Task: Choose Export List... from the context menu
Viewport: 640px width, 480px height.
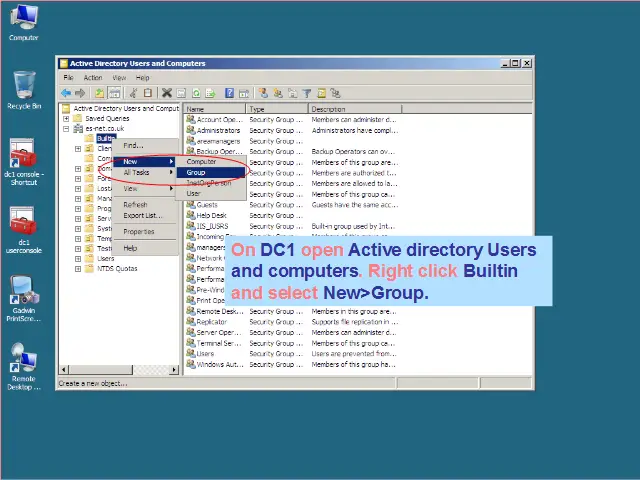Action: click(144, 216)
